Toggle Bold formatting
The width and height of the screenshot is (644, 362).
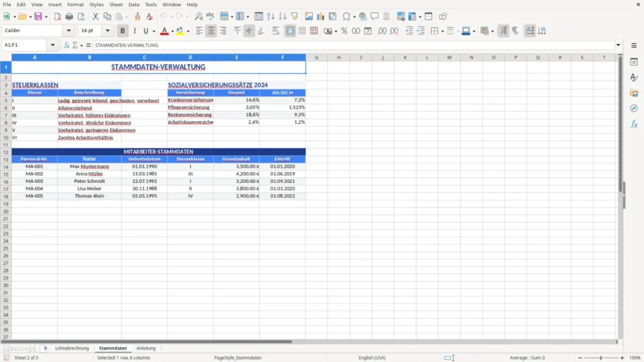pyautogui.click(x=123, y=31)
